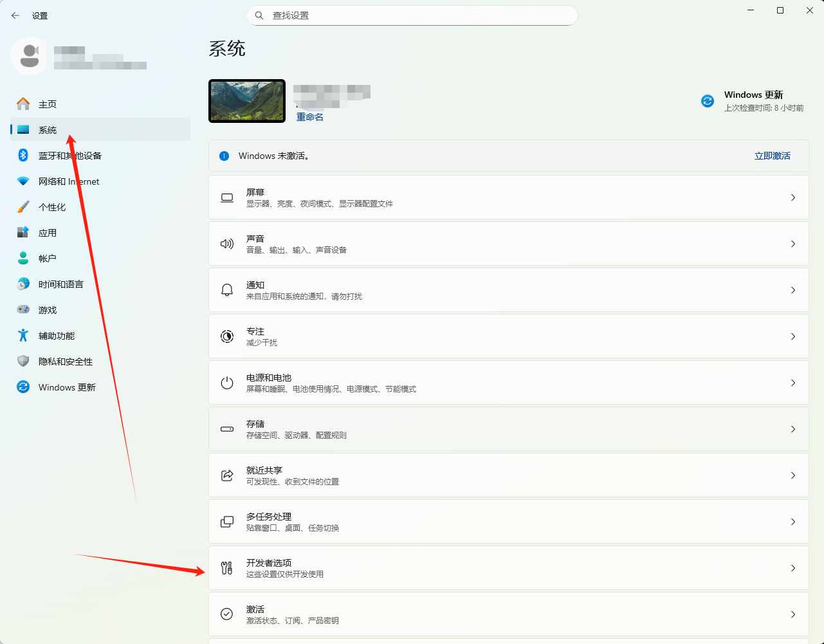The width and height of the screenshot is (824, 644).
Task: Click the 立即激活 activation link
Action: pyautogui.click(x=772, y=155)
